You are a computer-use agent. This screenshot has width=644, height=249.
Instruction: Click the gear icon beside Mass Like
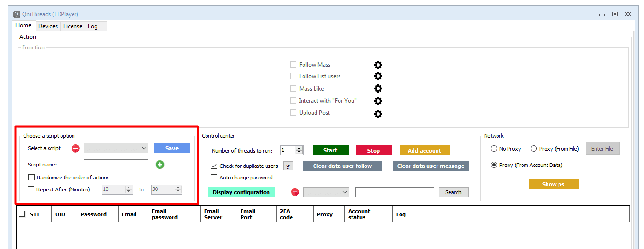tap(378, 89)
